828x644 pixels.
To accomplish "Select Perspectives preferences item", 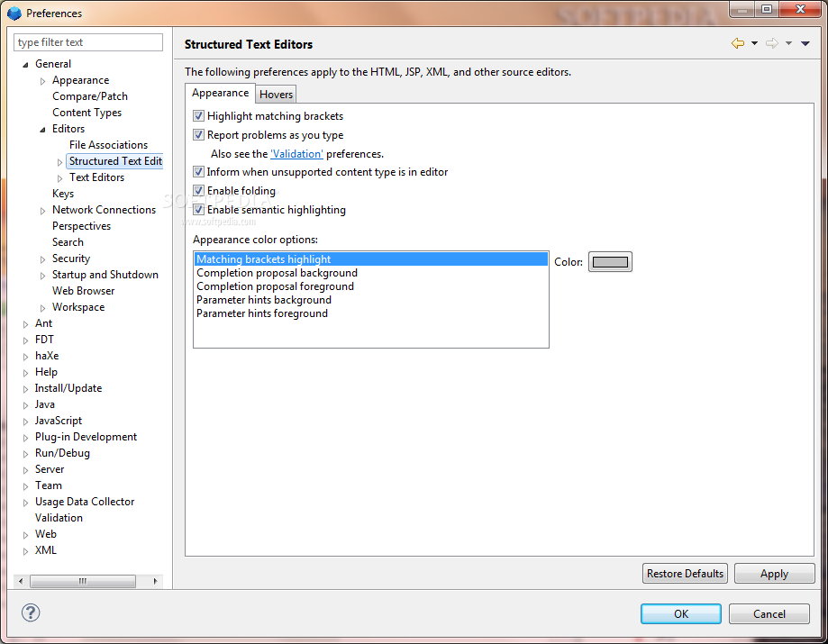I will coord(81,226).
